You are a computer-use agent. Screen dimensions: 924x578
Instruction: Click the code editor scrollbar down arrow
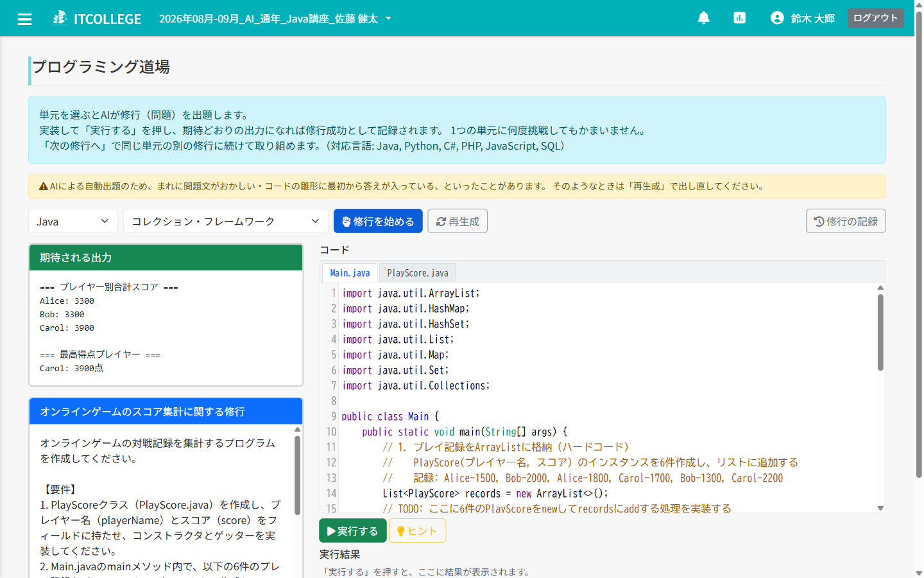pos(880,508)
